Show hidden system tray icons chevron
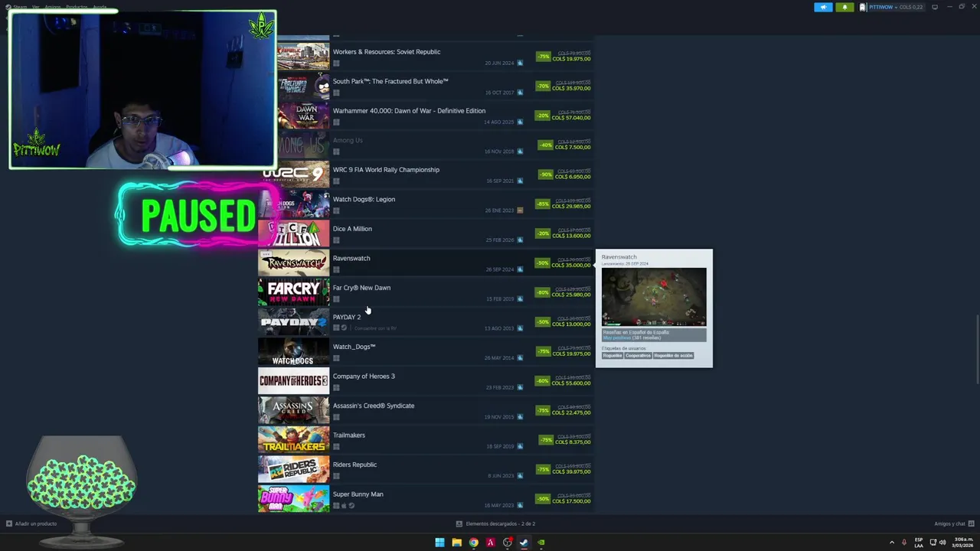This screenshot has height=551, width=980. tap(891, 543)
